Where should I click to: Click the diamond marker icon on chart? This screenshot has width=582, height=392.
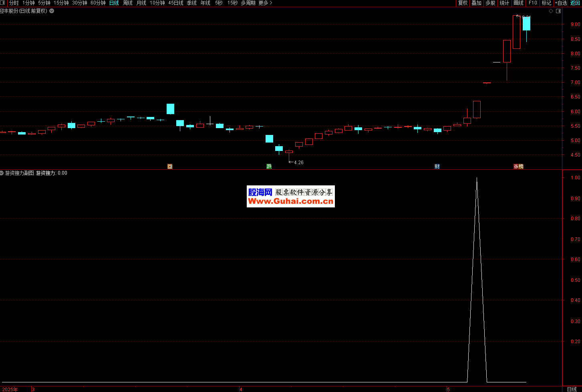pos(551,11)
